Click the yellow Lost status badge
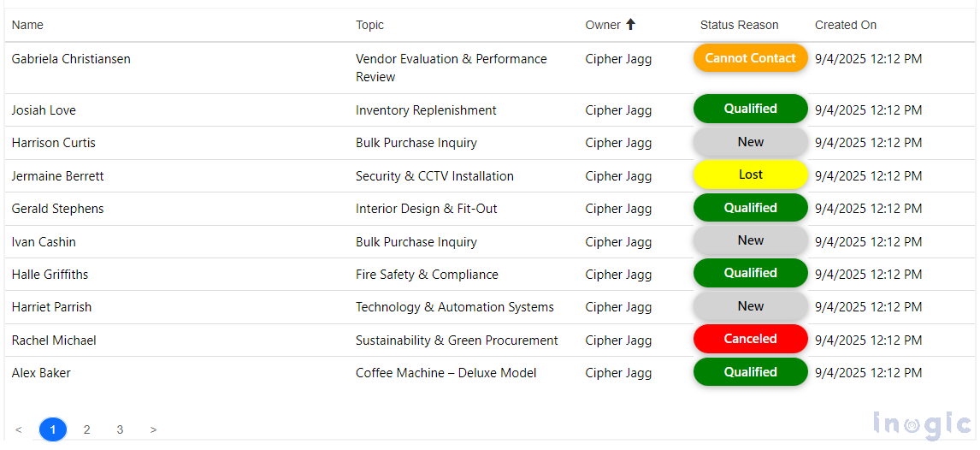This screenshot has width=980, height=450. coord(750,175)
